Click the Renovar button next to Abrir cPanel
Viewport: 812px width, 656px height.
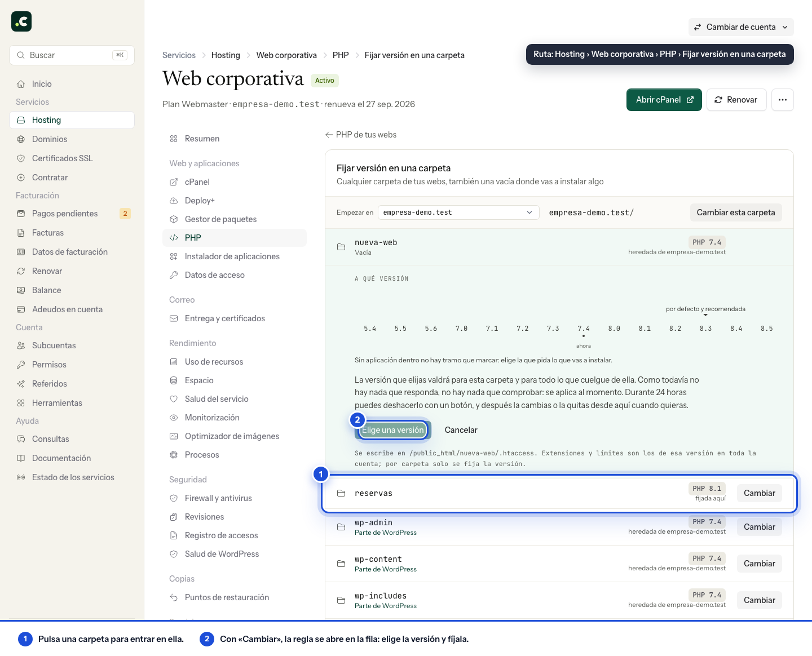[736, 100]
